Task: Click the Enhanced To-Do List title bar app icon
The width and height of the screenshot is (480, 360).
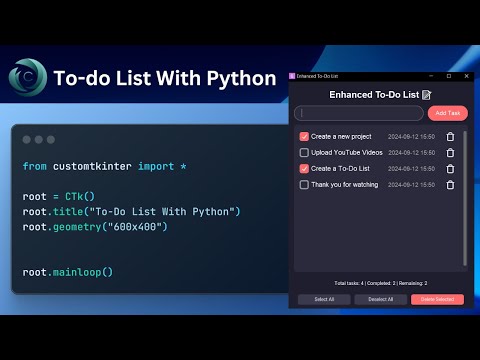Action: pos(292,76)
